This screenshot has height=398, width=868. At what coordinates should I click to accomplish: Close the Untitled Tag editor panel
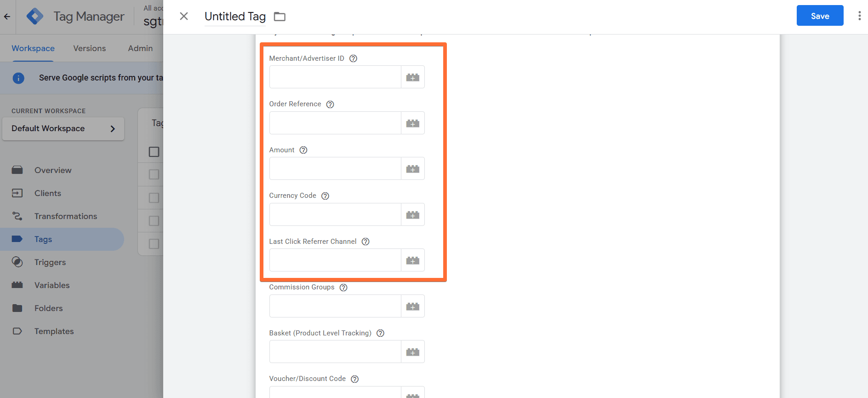click(x=184, y=17)
